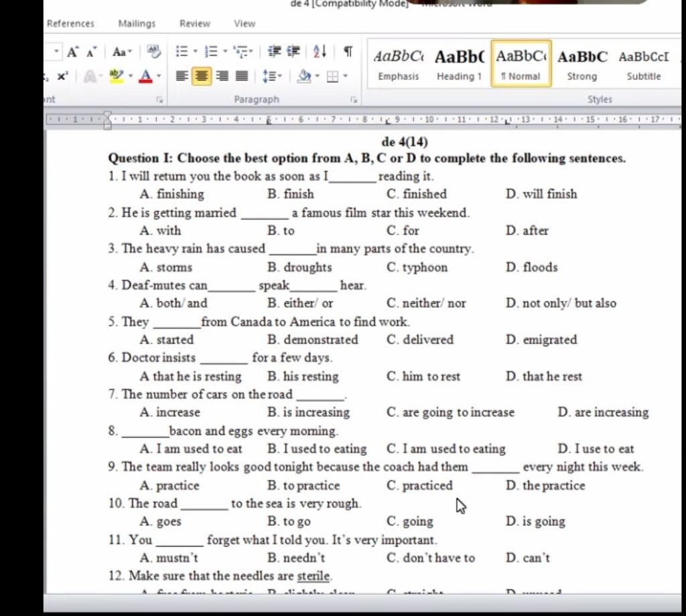Toggle the show paragraph marks pilcrow
Viewport: 686px width, 616px height.
pos(348,52)
